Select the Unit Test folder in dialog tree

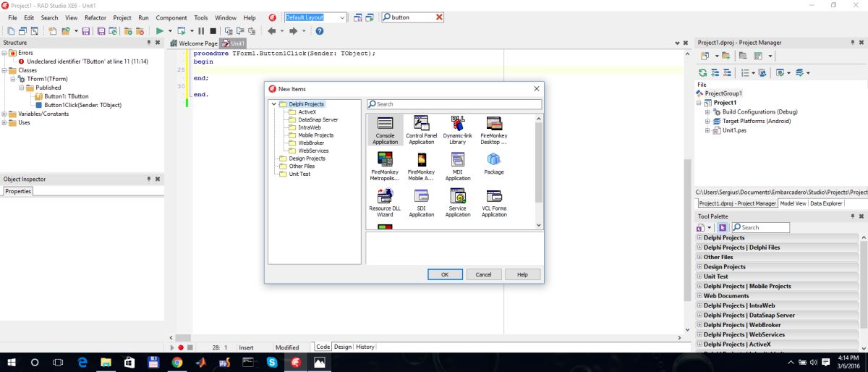coord(299,174)
